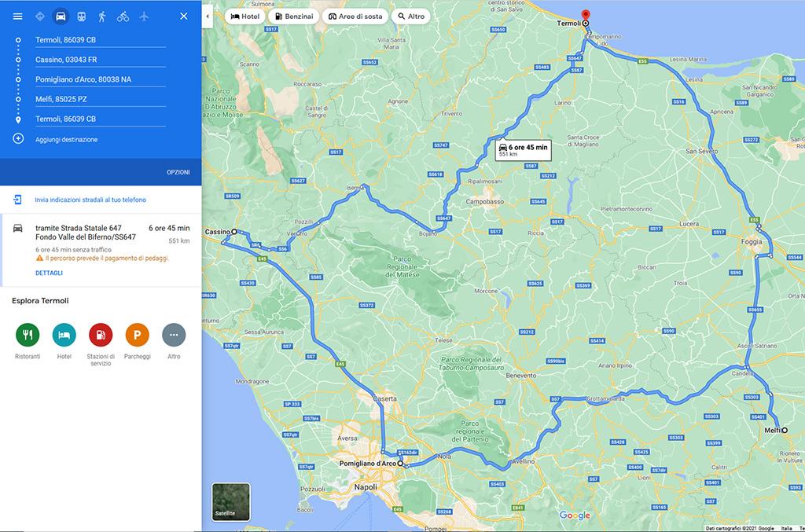Screen dimensions: 805x532
Task: Select cycling travel mode
Action: click(123, 17)
